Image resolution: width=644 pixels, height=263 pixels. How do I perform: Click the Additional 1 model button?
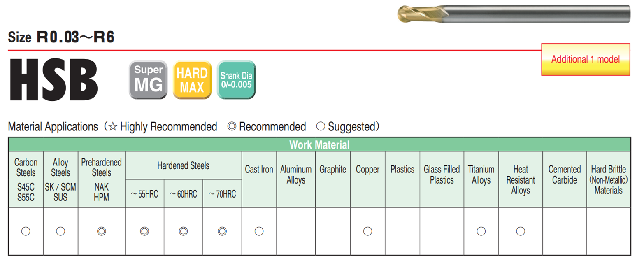pos(585,59)
